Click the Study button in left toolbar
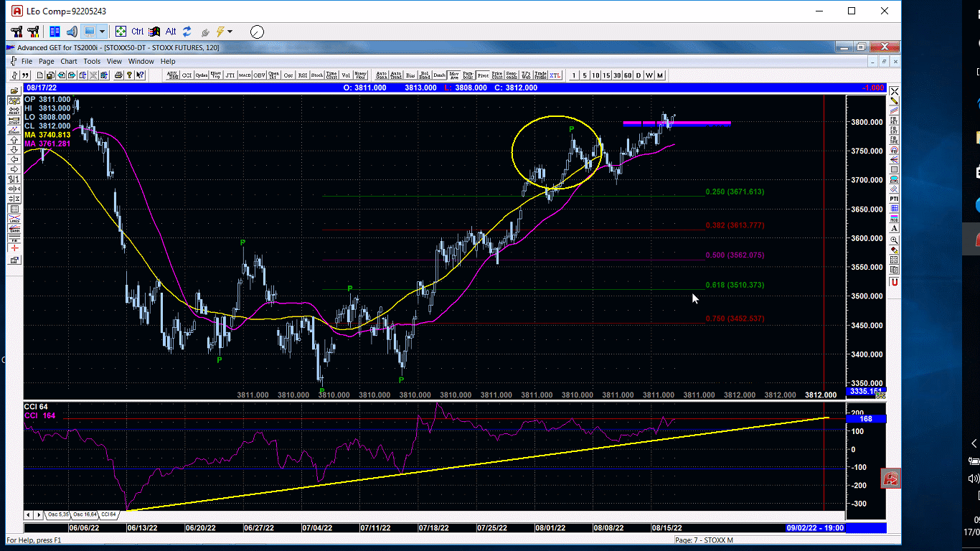Image resolution: width=980 pixels, height=551 pixels. click(x=14, y=121)
